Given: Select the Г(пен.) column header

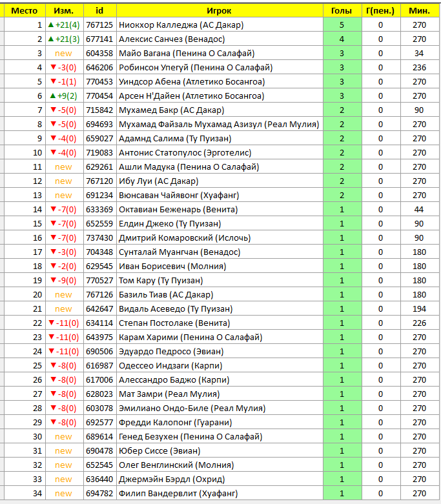Looking at the screenshot, I should pyautogui.click(x=381, y=11).
